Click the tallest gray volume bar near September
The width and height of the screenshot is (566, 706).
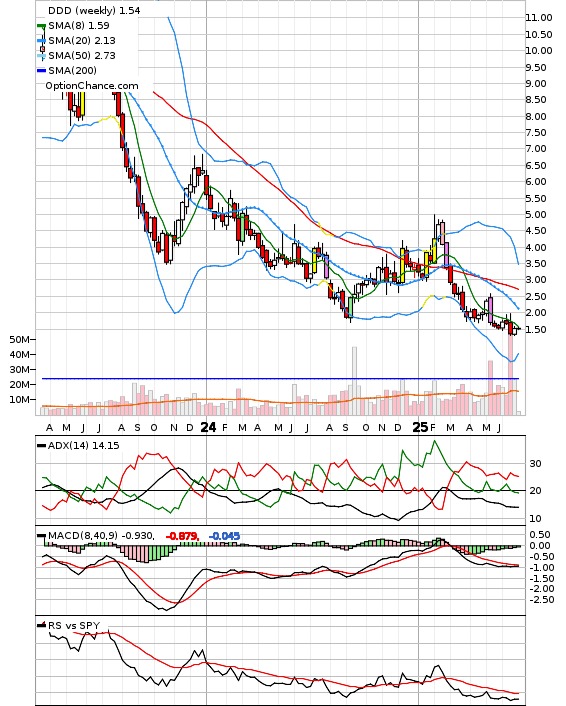click(x=354, y=380)
